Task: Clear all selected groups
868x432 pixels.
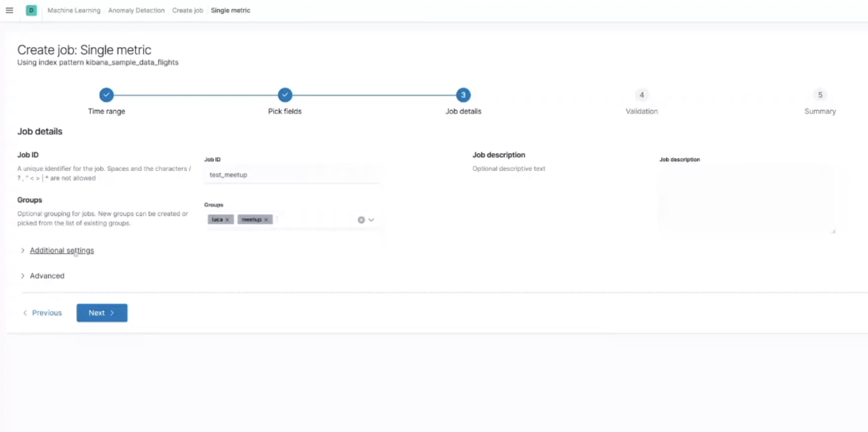Action: (x=361, y=220)
